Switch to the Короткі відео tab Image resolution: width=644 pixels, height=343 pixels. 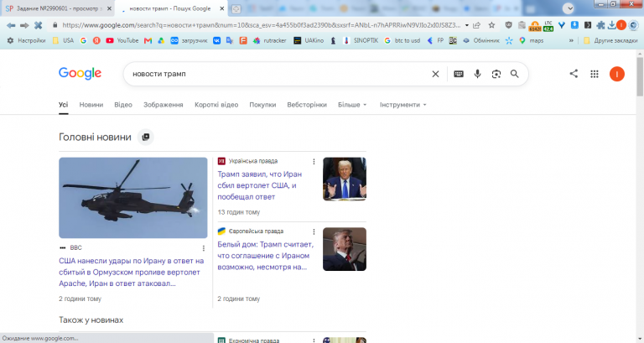click(x=216, y=105)
